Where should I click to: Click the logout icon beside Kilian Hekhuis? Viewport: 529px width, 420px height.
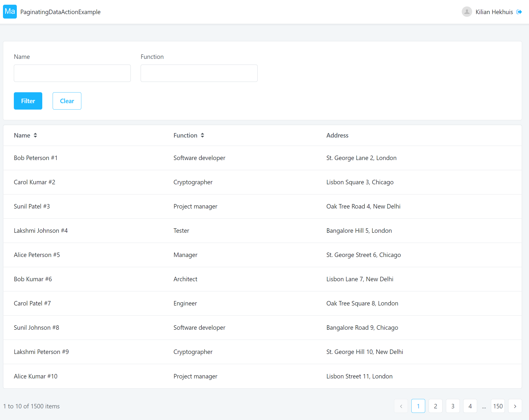click(519, 12)
